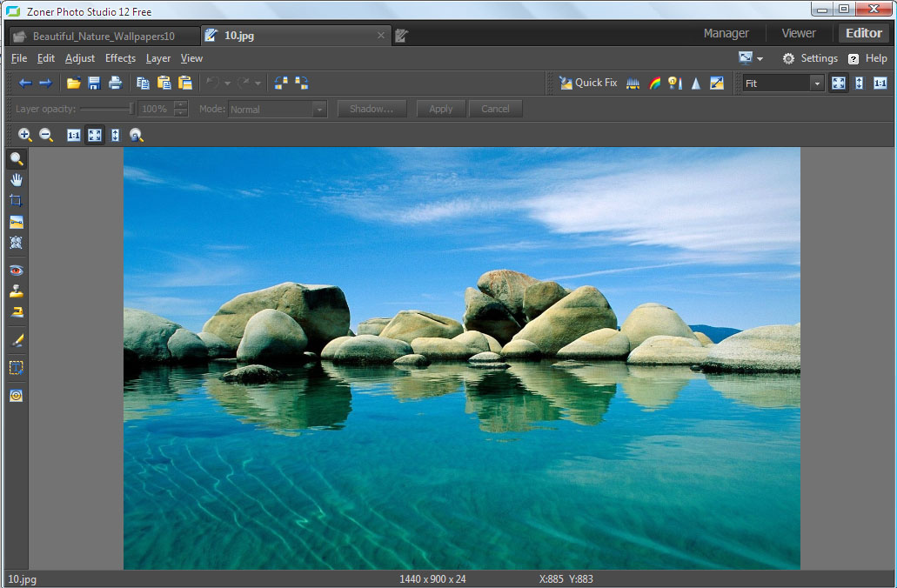
Task: Switch to the Editor module
Action: [864, 33]
